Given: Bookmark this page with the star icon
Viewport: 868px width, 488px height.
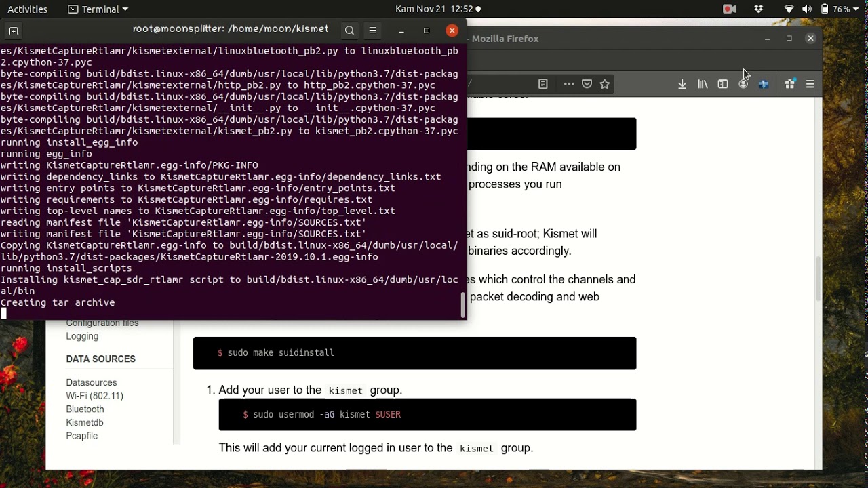Looking at the screenshot, I should [605, 84].
